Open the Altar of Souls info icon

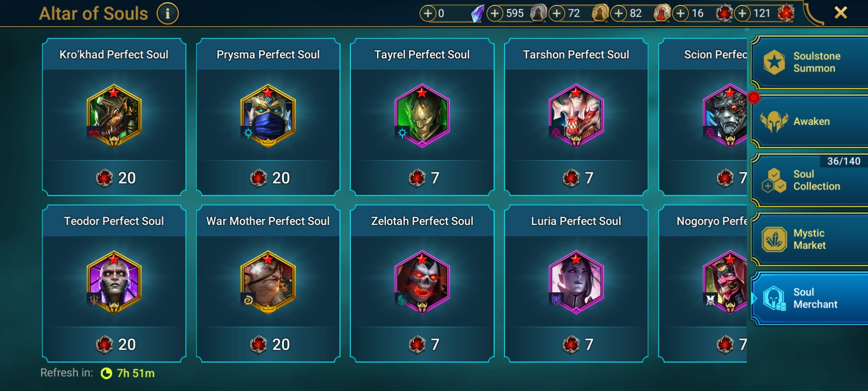167,14
